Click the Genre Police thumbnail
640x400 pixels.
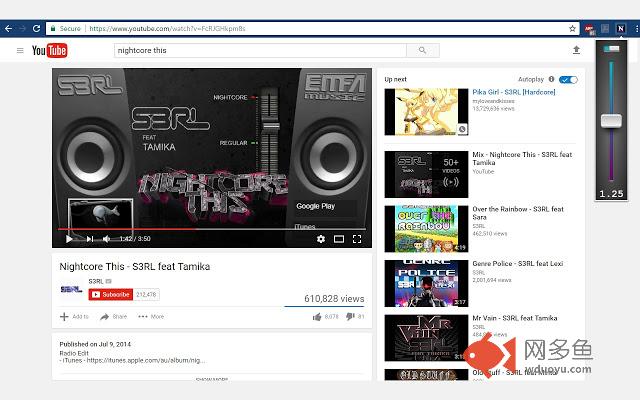(x=426, y=283)
